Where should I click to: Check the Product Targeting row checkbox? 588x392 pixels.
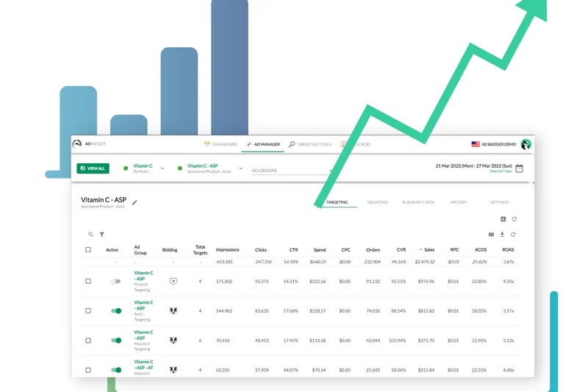(x=88, y=281)
